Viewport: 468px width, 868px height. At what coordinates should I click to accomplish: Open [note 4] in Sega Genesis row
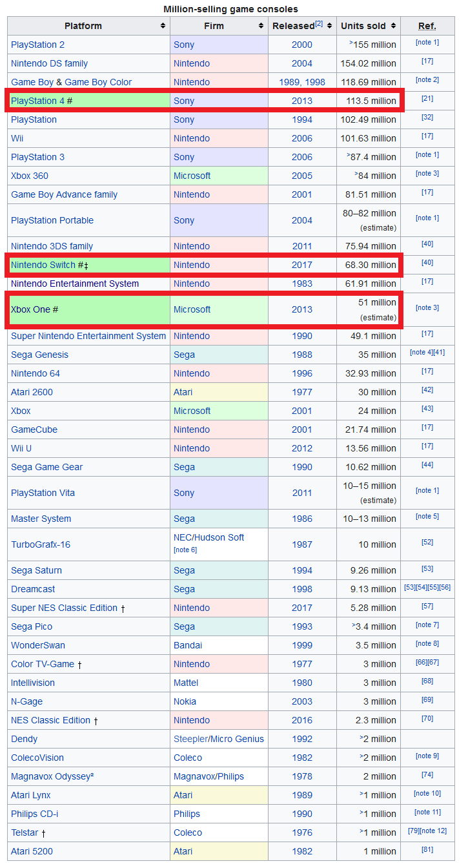point(422,352)
